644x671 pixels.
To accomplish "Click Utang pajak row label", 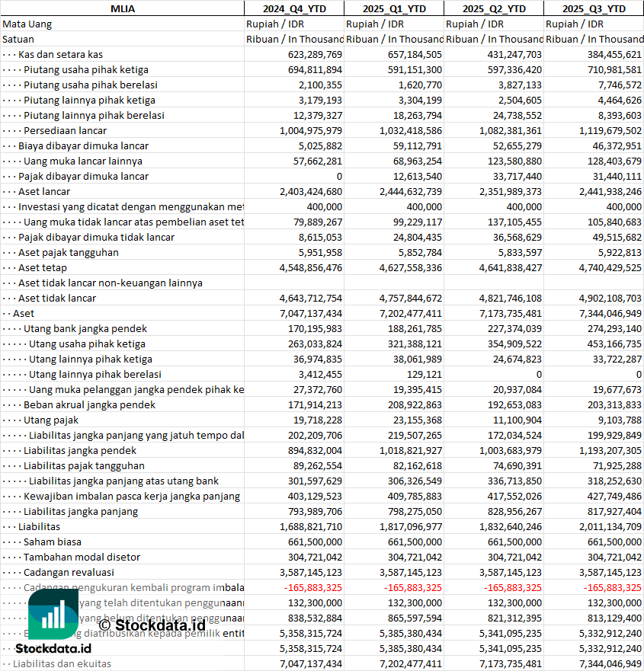I will point(51,420).
